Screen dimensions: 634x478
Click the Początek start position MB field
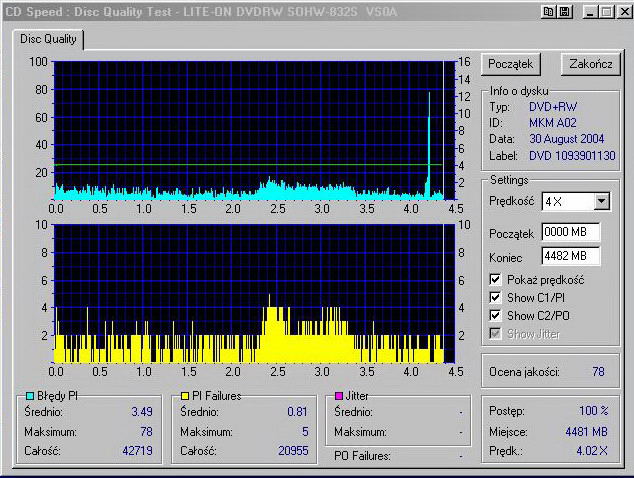[570, 232]
